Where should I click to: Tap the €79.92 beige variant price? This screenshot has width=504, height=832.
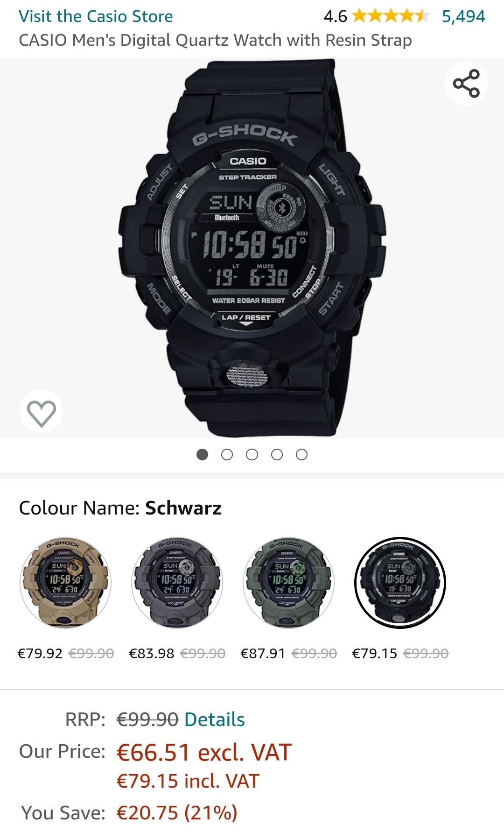pyautogui.click(x=40, y=653)
